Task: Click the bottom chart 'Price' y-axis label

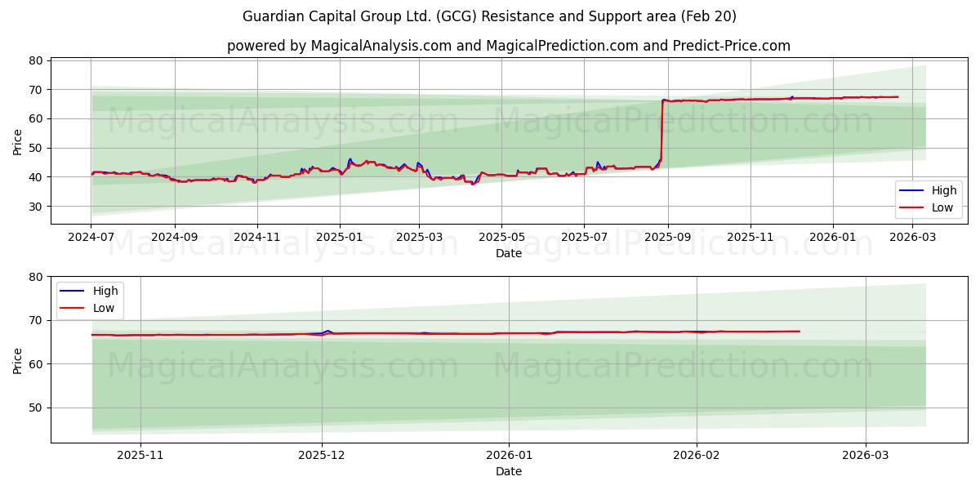Action: pyautogui.click(x=18, y=360)
